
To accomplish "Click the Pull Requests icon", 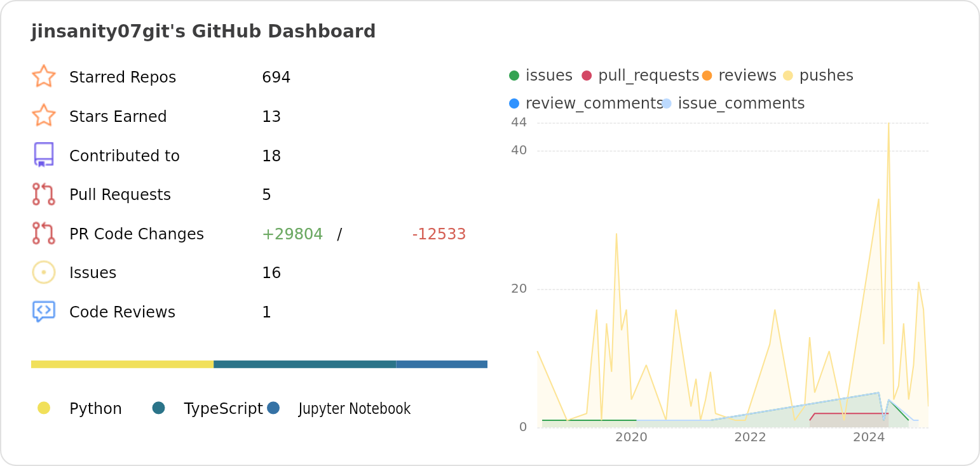I will tap(44, 194).
